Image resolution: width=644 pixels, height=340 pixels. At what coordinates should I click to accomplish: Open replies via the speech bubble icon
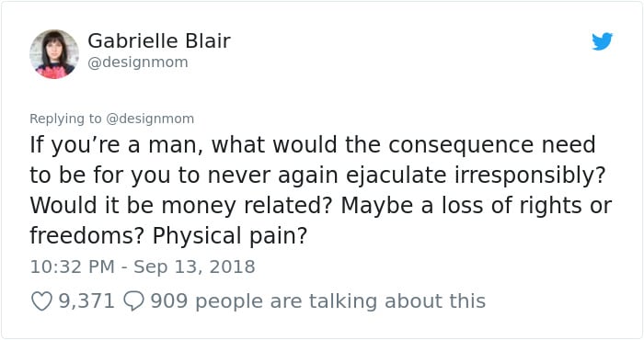[134, 301]
